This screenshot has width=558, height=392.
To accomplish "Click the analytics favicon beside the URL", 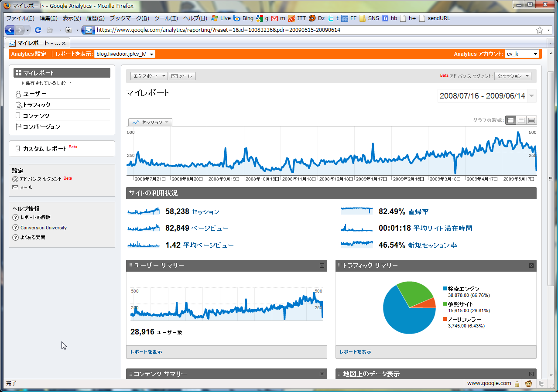I will (x=89, y=30).
